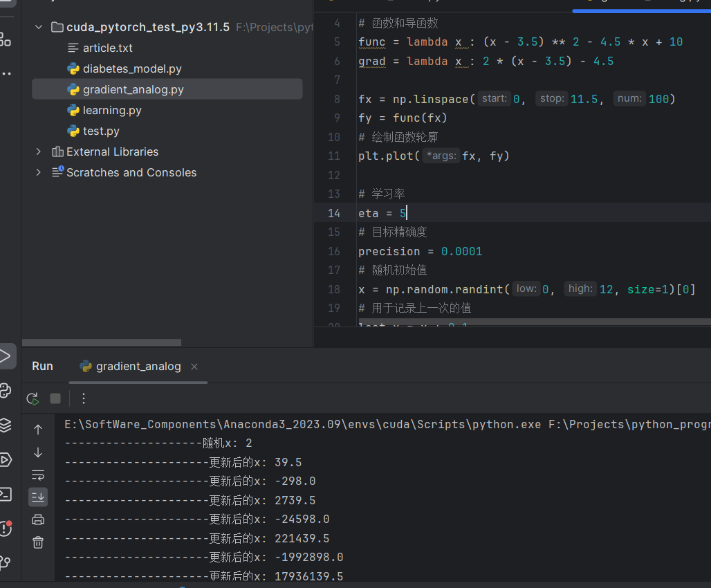Image resolution: width=711 pixels, height=588 pixels.
Task: Close the gradient_analog run tab
Action: pyautogui.click(x=194, y=367)
